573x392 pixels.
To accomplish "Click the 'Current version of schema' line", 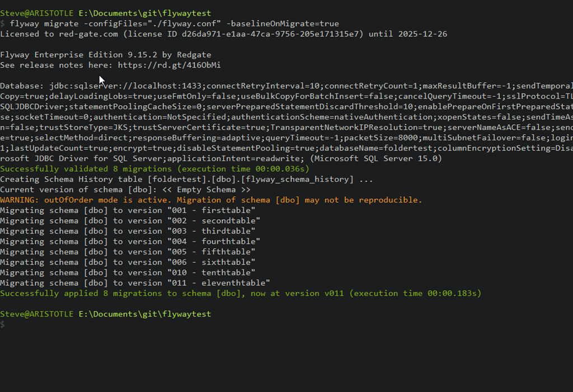I will pos(125,190).
